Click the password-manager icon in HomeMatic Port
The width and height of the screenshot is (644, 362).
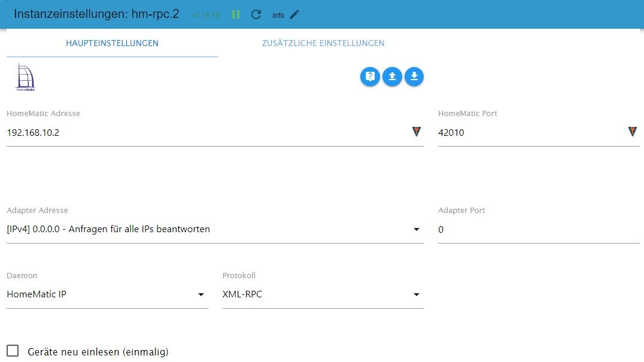[633, 132]
